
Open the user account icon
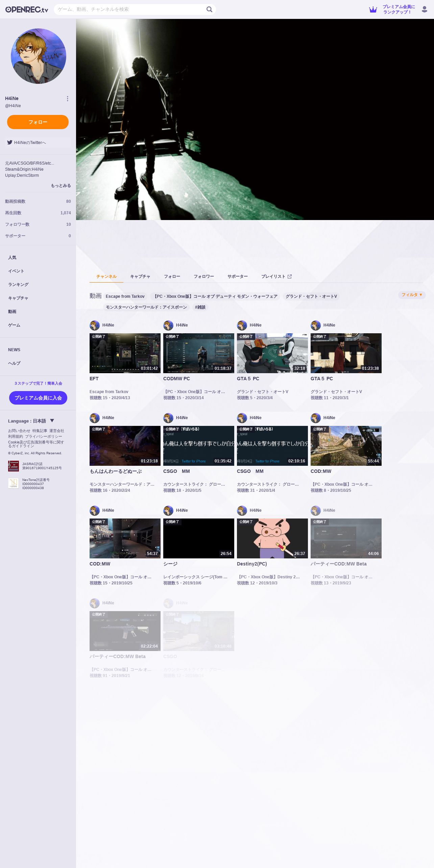pyautogui.click(x=425, y=9)
